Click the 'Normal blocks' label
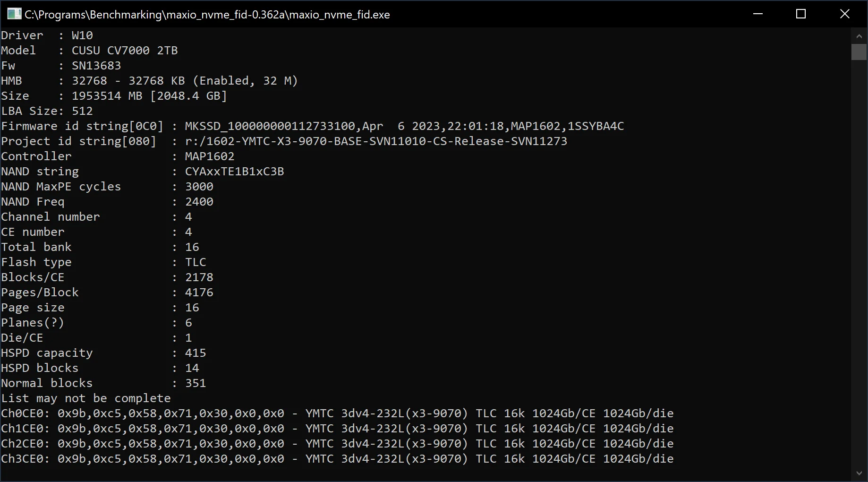868x482 pixels. (x=47, y=383)
